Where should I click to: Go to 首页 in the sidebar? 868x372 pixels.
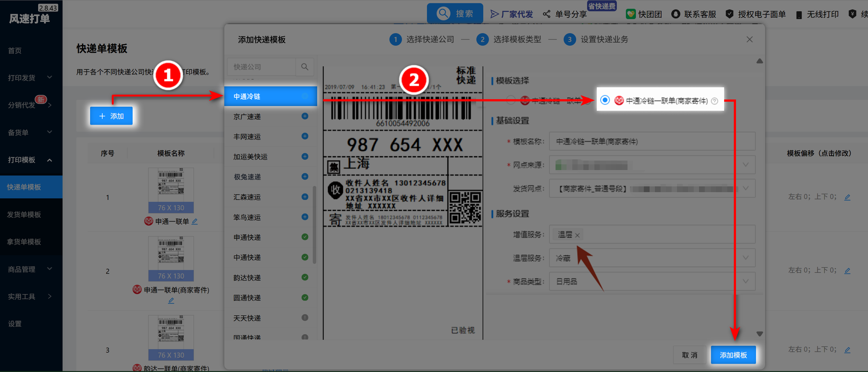(31, 51)
